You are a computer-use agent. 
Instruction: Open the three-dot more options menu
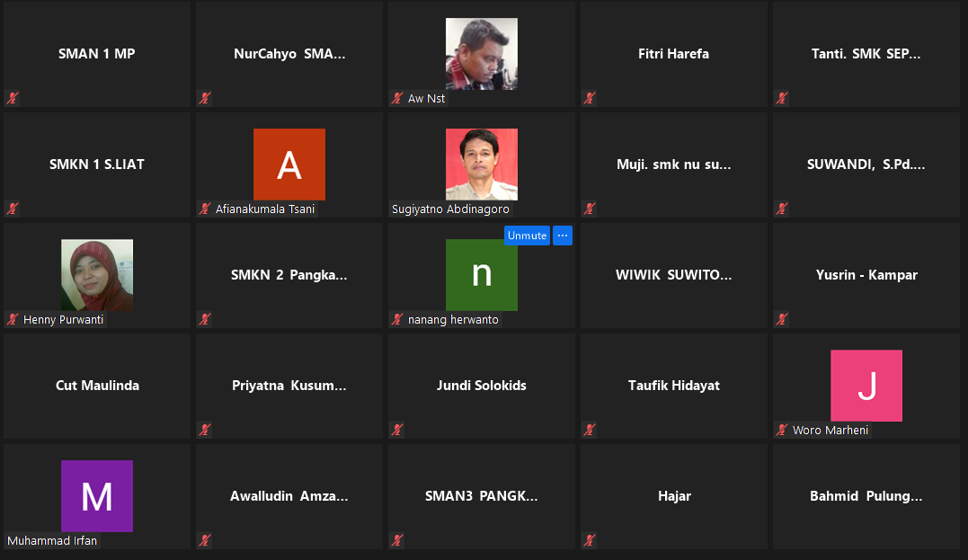[x=563, y=236]
